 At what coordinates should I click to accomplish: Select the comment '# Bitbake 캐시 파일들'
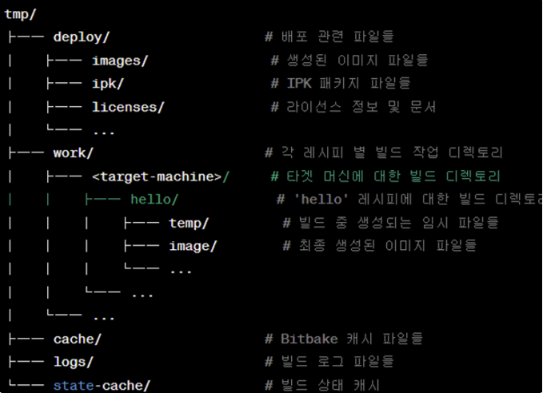click(344, 339)
